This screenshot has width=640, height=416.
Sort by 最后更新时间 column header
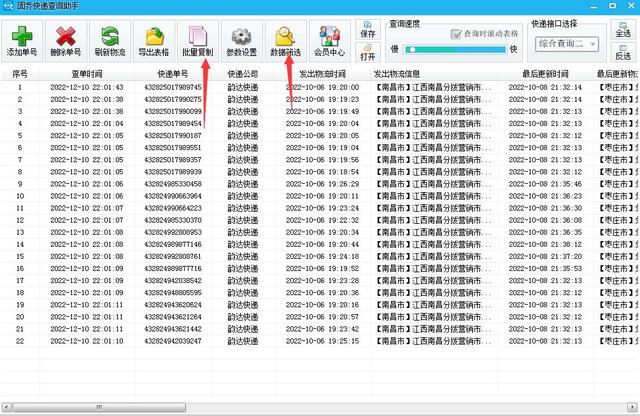click(x=545, y=74)
